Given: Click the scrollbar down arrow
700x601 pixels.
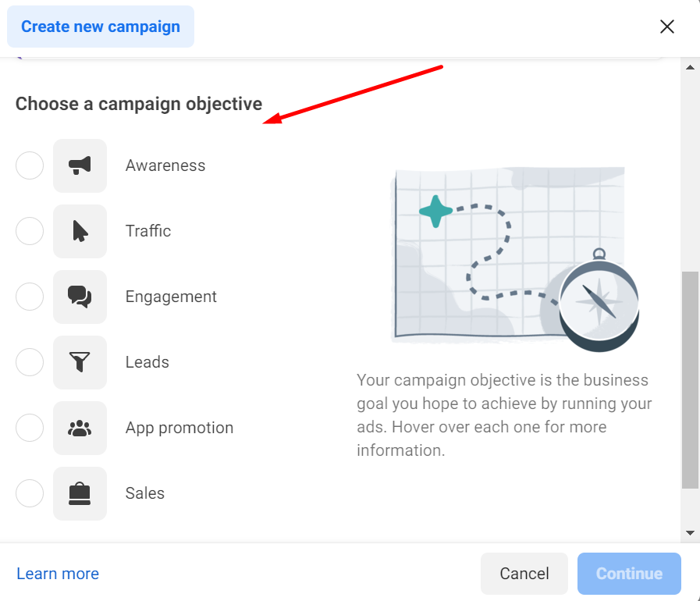Looking at the screenshot, I should 690,532.
